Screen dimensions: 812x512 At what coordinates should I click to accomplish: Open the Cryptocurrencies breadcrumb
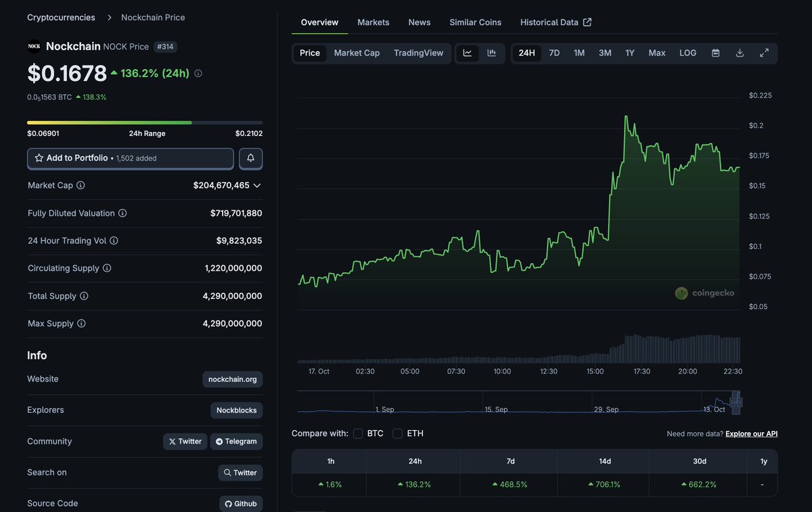tap(61, 18)
